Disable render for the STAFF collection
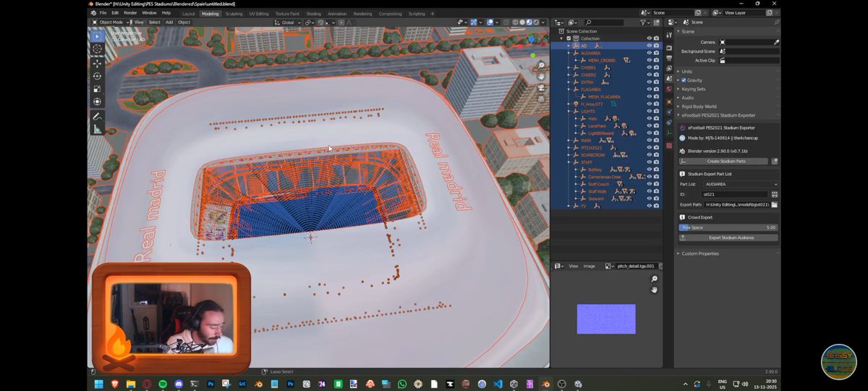This screenshot has width=868, height=391. click(656, 162)
